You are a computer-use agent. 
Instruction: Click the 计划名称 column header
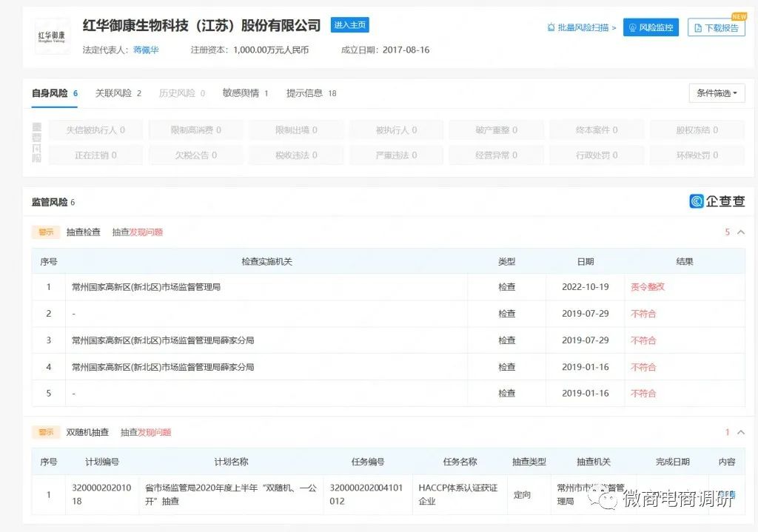pos(231,462)
